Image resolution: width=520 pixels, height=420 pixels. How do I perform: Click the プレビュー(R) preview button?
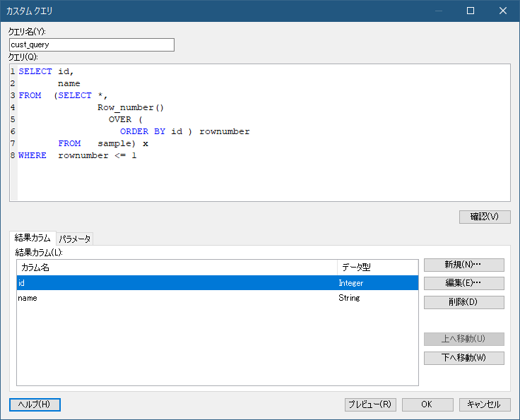[x=370, y=404]
